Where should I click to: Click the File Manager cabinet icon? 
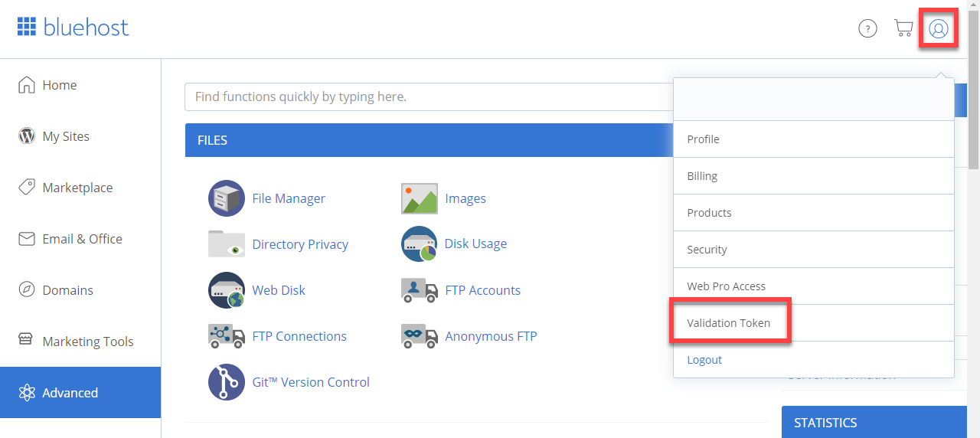pyautogui.click(x=227, y=198)
